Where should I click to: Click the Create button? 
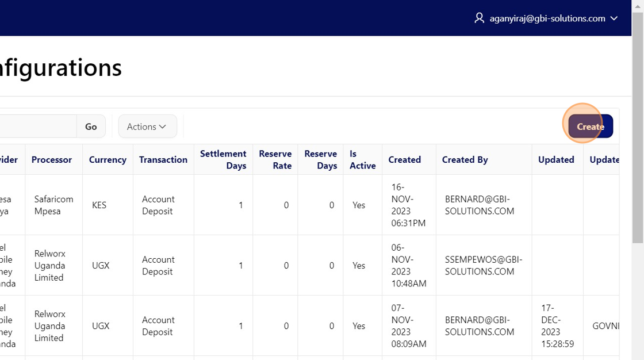pos(590,127)
